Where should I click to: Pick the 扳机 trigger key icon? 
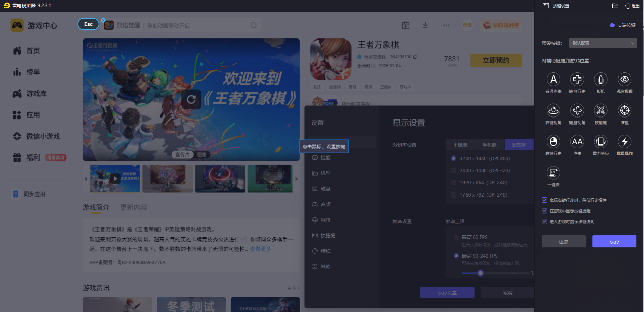pos(601,79)
